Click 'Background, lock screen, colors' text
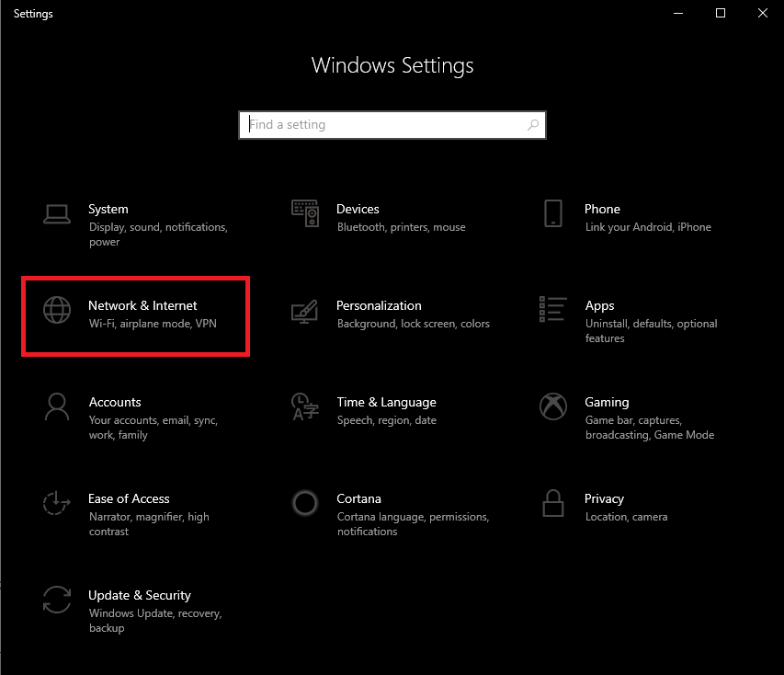The width and height of the screenshot is (784, 675). click(x=413, y=324)
